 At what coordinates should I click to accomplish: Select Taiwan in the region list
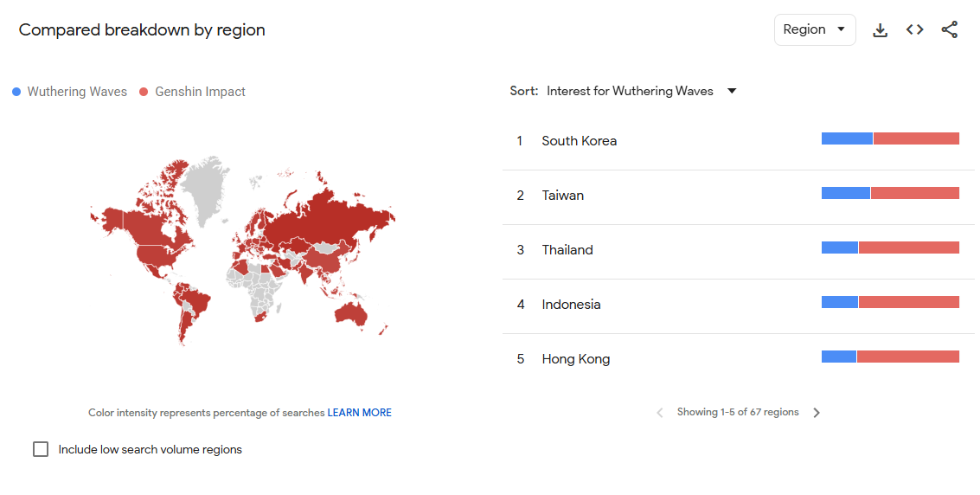click(x=562, y=196)
